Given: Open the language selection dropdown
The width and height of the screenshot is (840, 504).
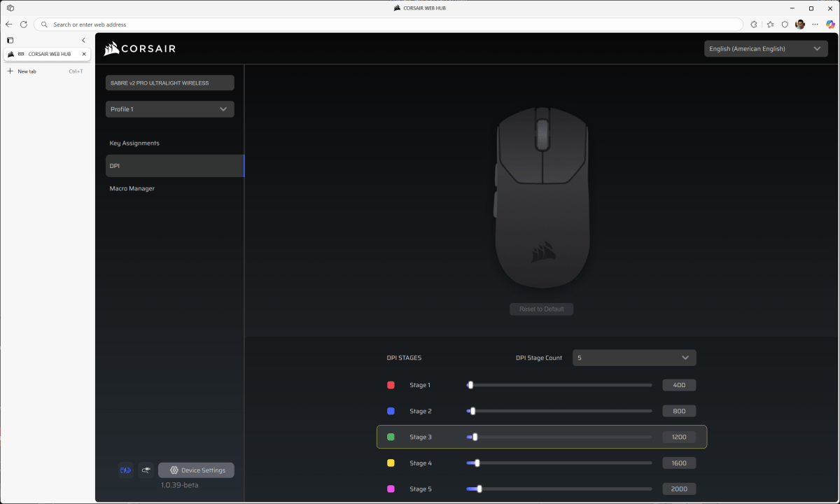Looking at the screenshot, I should 766,49.
